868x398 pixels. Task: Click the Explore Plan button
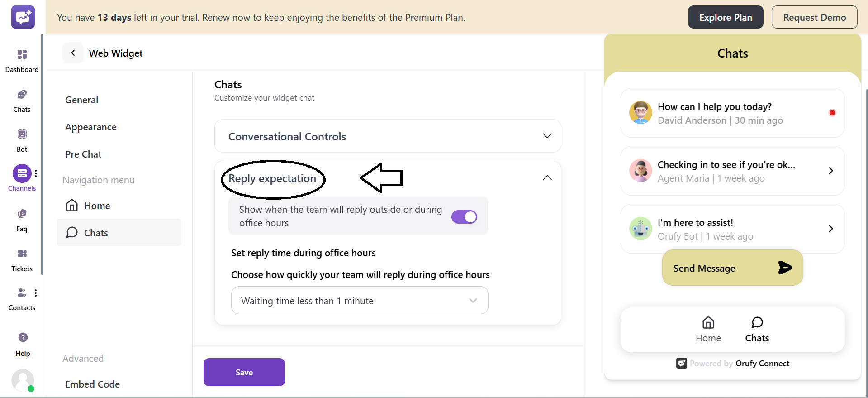(x=726, y=17)
